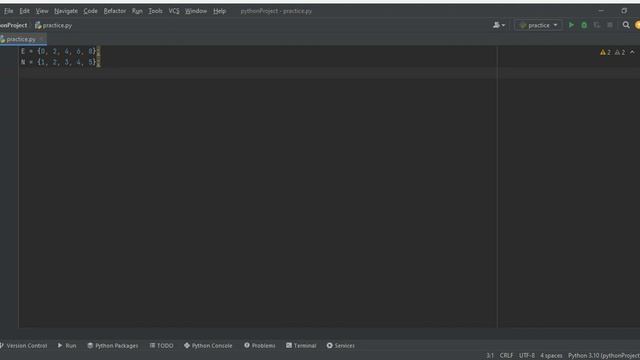The height and width of the screenshot is (360, 640).
Task: Open the Edit menu
Action: [24, 11]
